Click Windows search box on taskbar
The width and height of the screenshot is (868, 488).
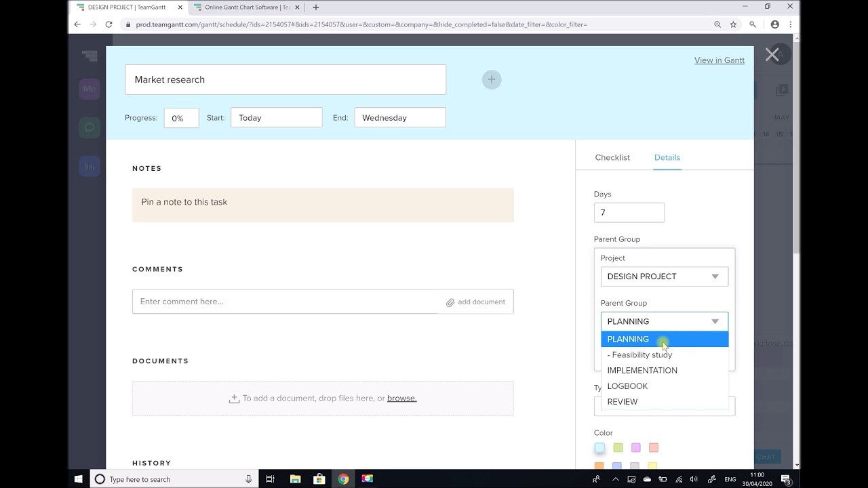pos(173,479)
